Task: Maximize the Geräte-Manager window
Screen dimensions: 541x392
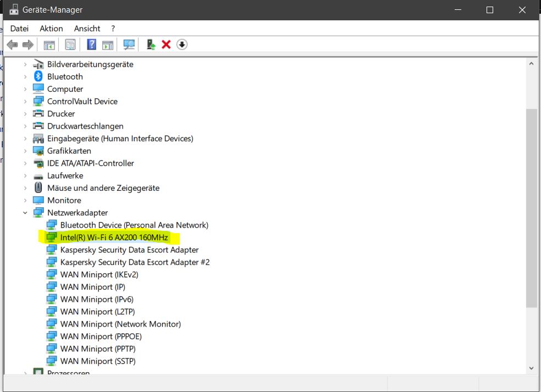Action: click(x=489, y=10)
